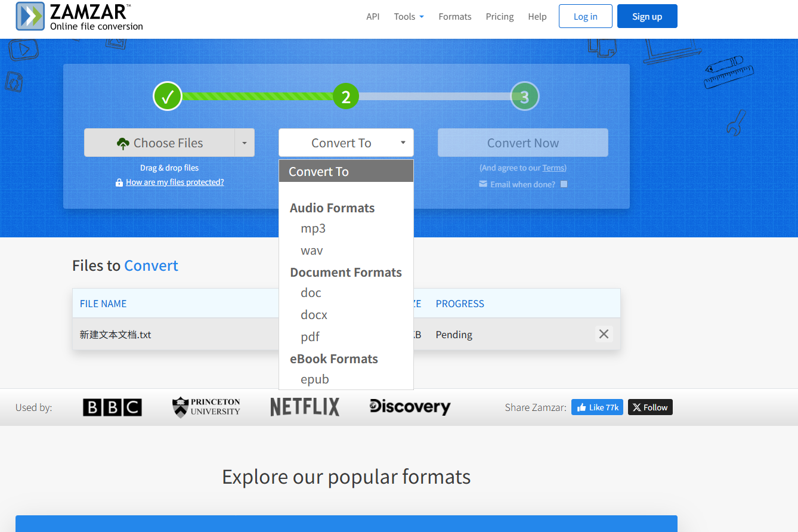The image size is (798, 532).
Task: Open the Convert To dropdown
Action: (346, 143)
